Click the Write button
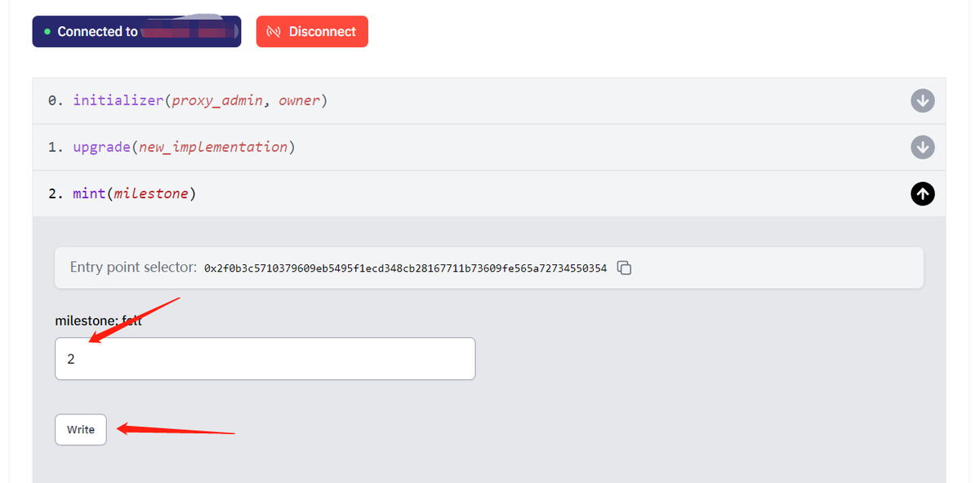Image resolution: width=980 pixels, height=483 pixels. point(81,429)
